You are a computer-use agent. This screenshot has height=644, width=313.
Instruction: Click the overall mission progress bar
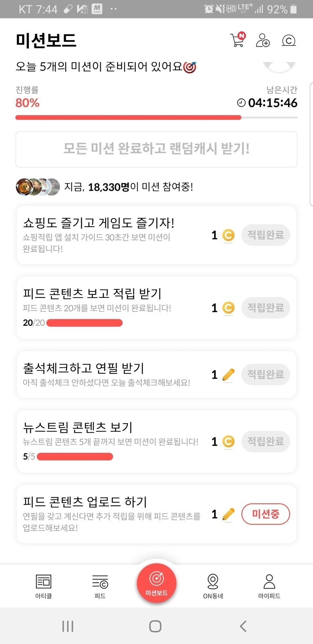pos(156,117)
